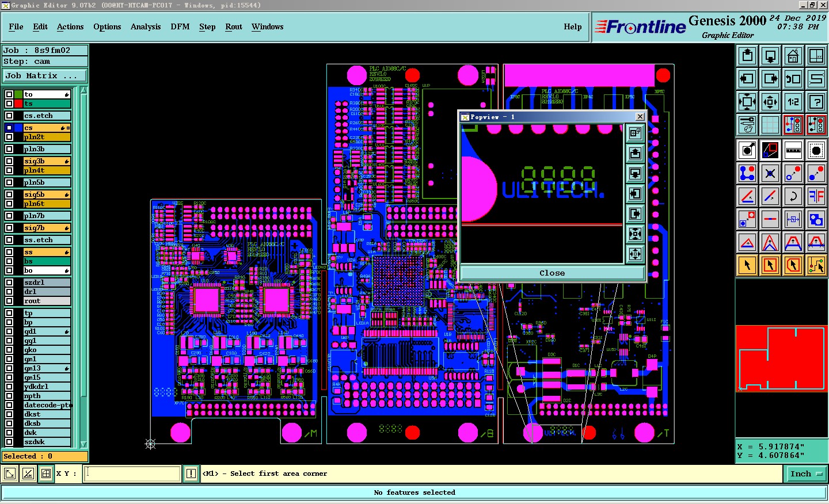Open the Options menu
This screenshot has height=504, width=829.
[x=107, y=26]
